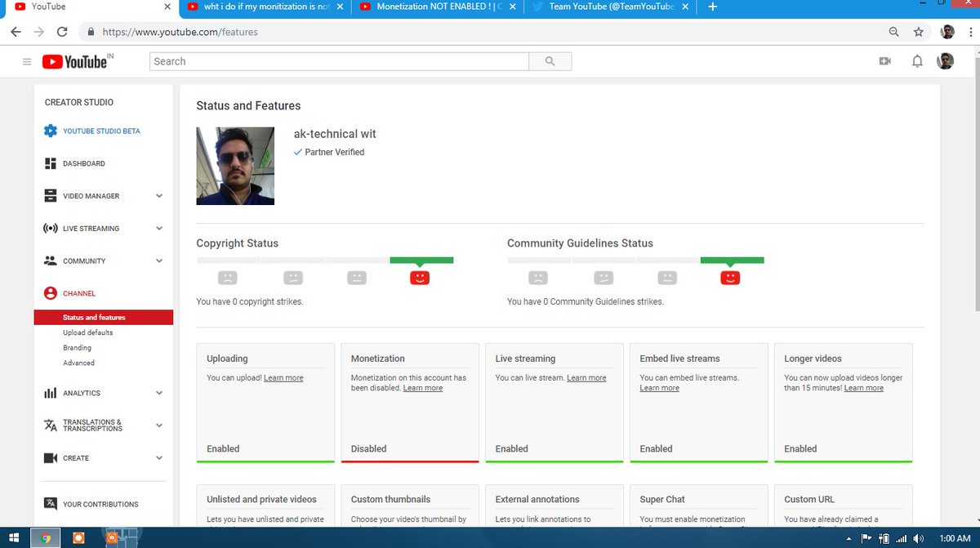Viewport: 980px width, 548px height.
Task: Open Branding menu item
Action: pyautogui.click(x=77, y=348)
